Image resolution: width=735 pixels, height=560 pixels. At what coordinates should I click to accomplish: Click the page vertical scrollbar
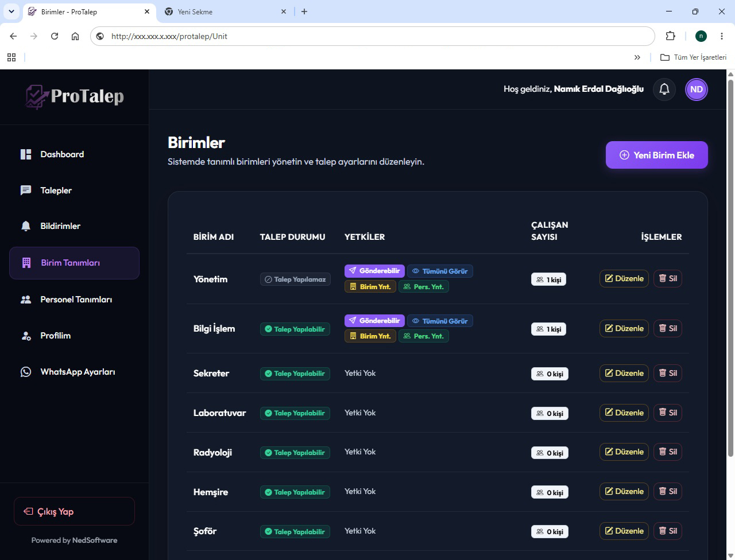[731, 267]
